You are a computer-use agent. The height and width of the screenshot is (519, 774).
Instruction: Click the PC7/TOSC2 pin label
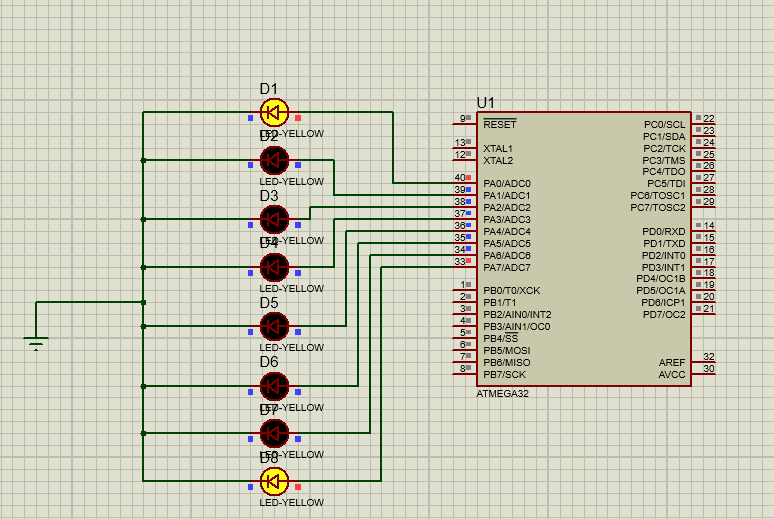658,207
